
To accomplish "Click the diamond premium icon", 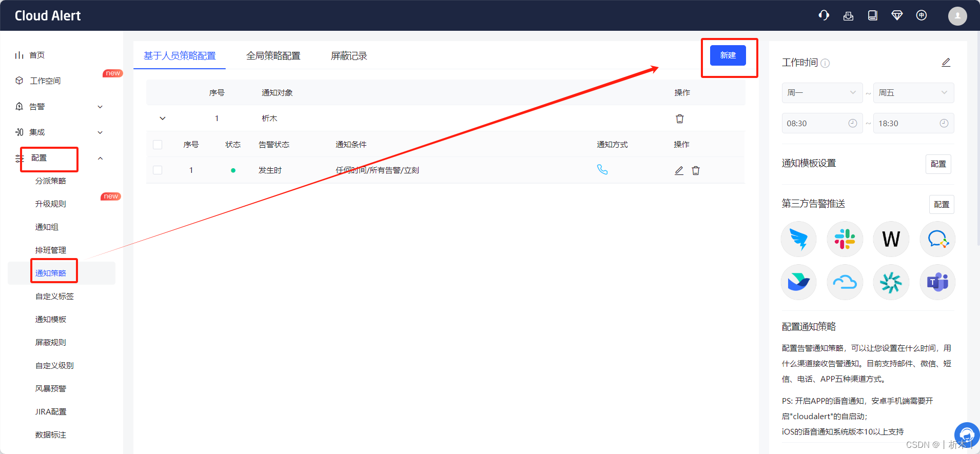I will (x=897, y=15).
